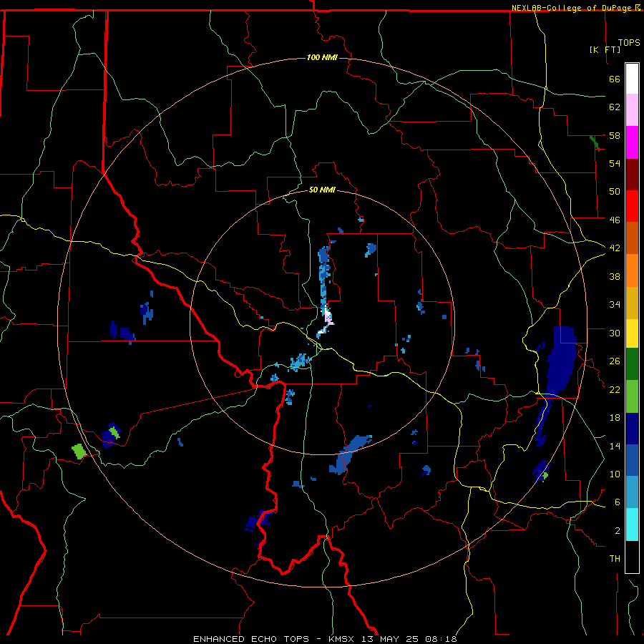Click the TH threshold legend label

(615, 559)
